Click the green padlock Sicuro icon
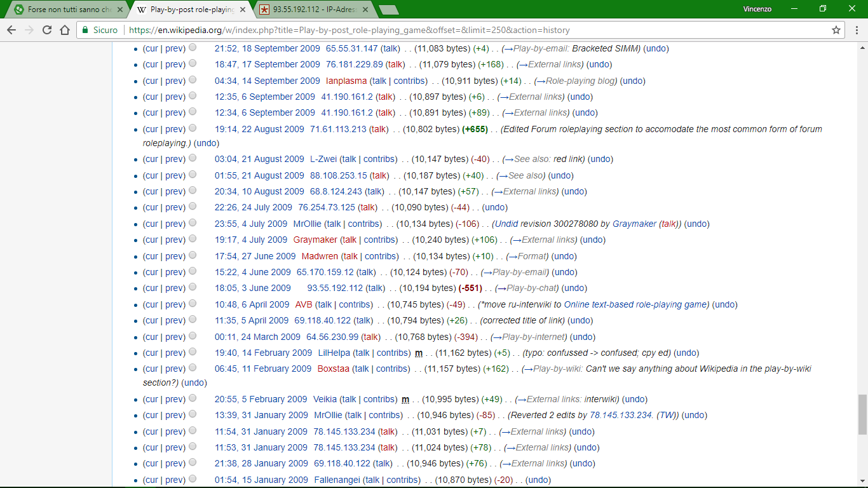This screenshot has width=868, height=488. pos(85,30)
